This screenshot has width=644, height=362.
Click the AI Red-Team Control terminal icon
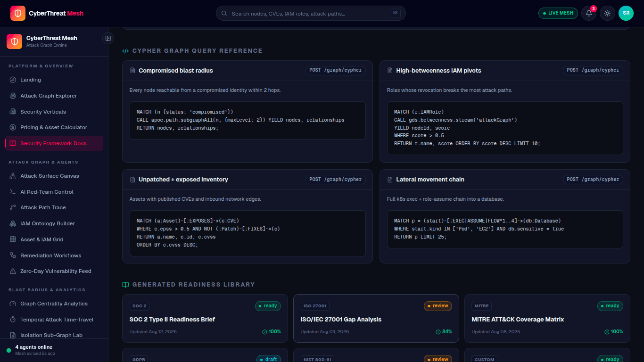coord(13,192)
